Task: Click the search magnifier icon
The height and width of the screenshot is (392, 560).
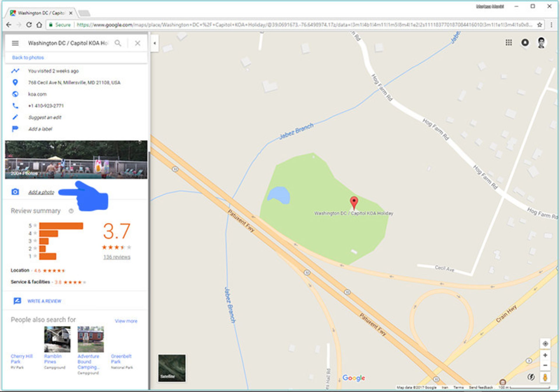Action: 118,43
